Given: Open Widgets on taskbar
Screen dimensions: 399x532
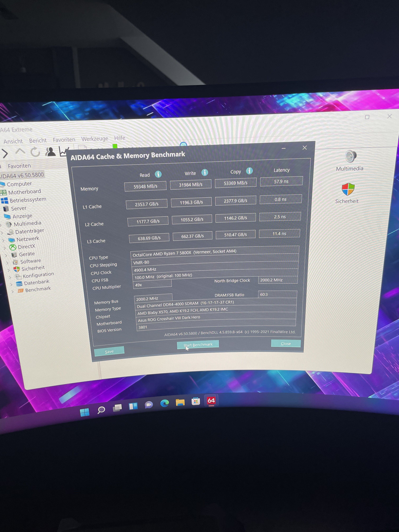Looking at the screenshot, I should 133,406.
